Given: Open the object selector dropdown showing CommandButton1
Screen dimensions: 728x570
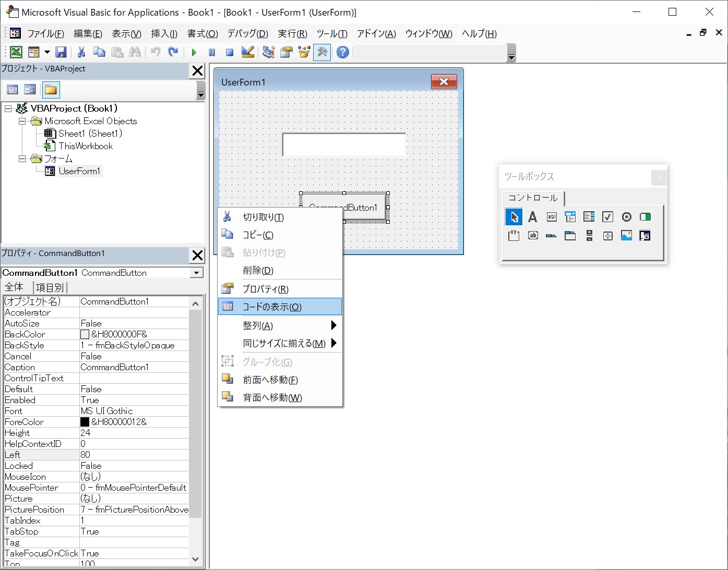Looking at the screenshot, I should tap(197, 272).
